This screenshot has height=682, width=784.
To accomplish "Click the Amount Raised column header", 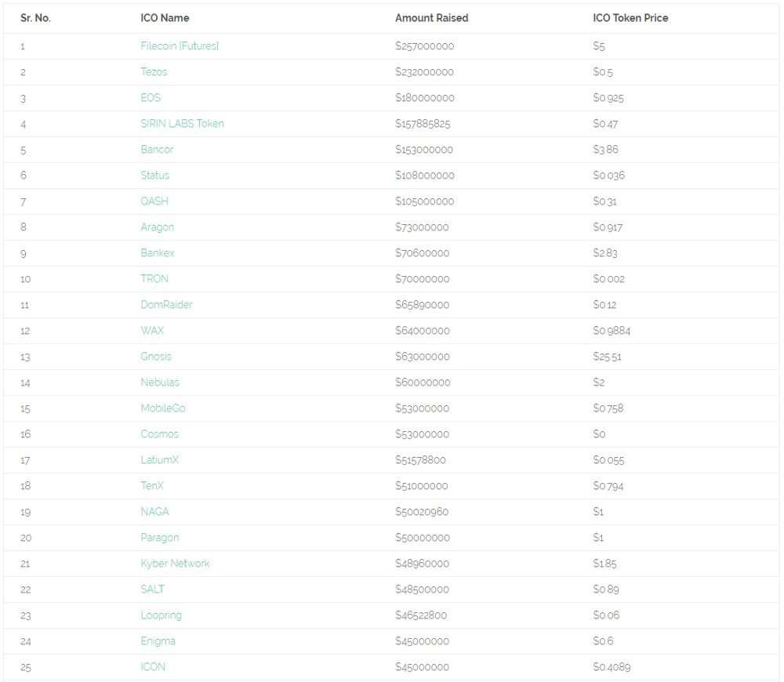I will pyautogui.click(x=431, y=18).
